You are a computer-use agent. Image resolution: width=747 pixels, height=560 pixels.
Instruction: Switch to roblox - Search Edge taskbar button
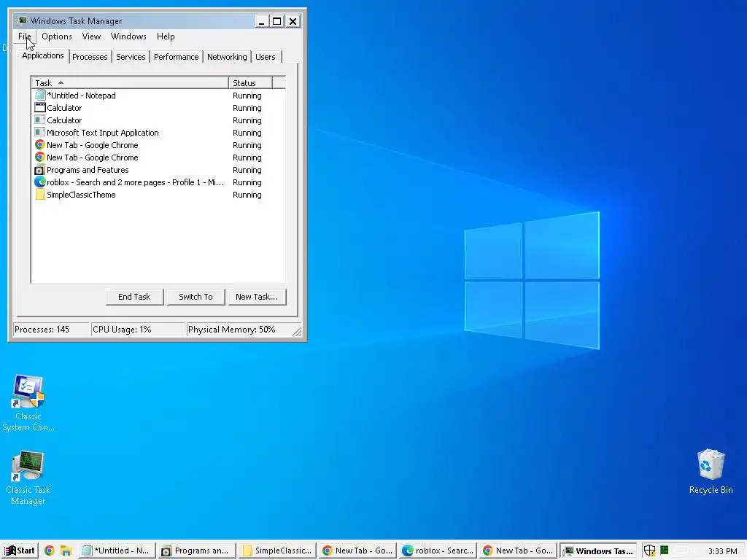coord(438,551)
